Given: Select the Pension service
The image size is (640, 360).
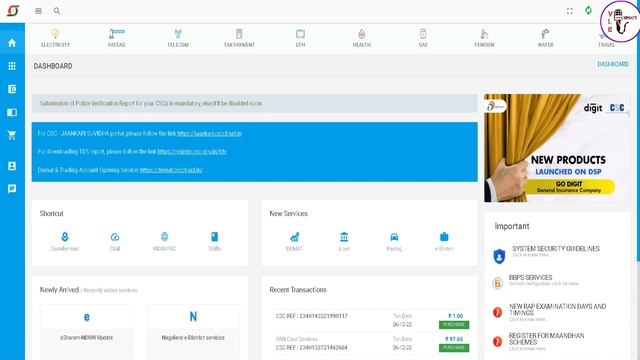Looking at the screenshot, I should (484, 38).
